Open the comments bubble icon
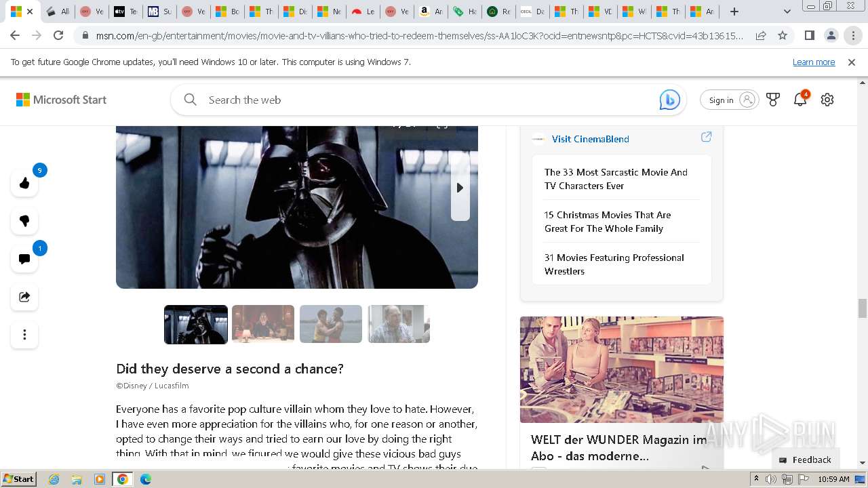 tap(24, 259)
